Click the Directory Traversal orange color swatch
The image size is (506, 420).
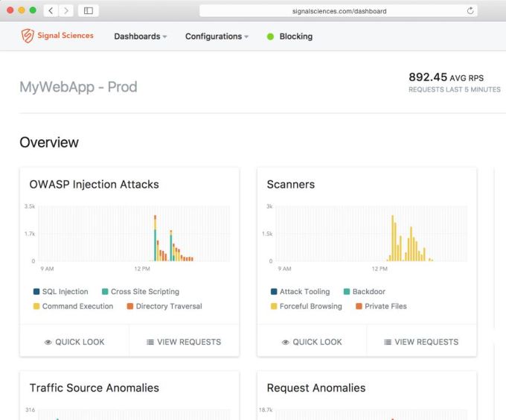tap(130, 306)
